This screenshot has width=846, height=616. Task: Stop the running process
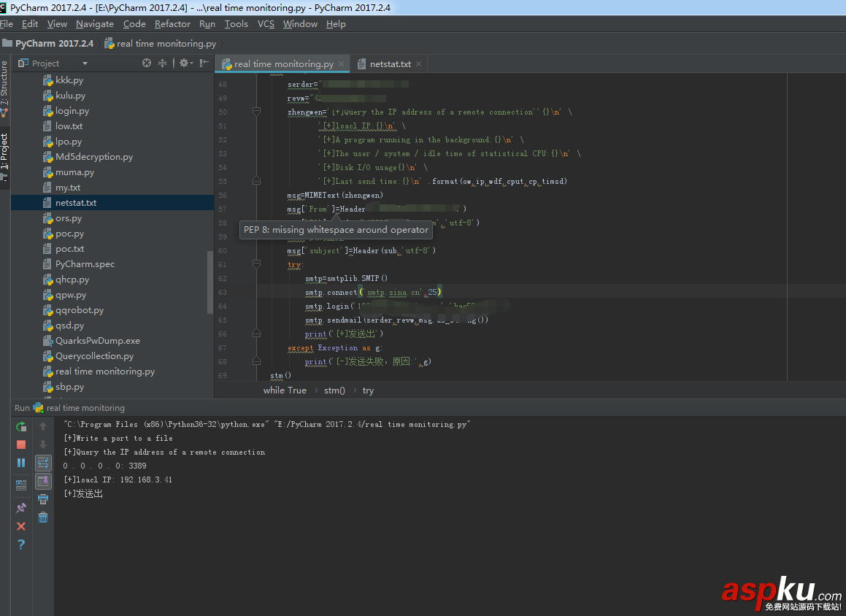[x=21, y=444]
